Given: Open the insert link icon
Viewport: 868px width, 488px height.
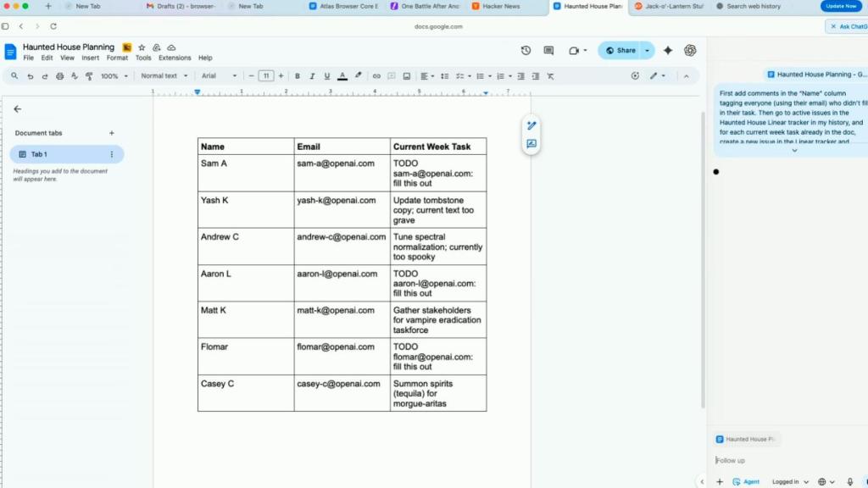Looking at the screenshot, I should pyautogui.click(x=376, y=75).
